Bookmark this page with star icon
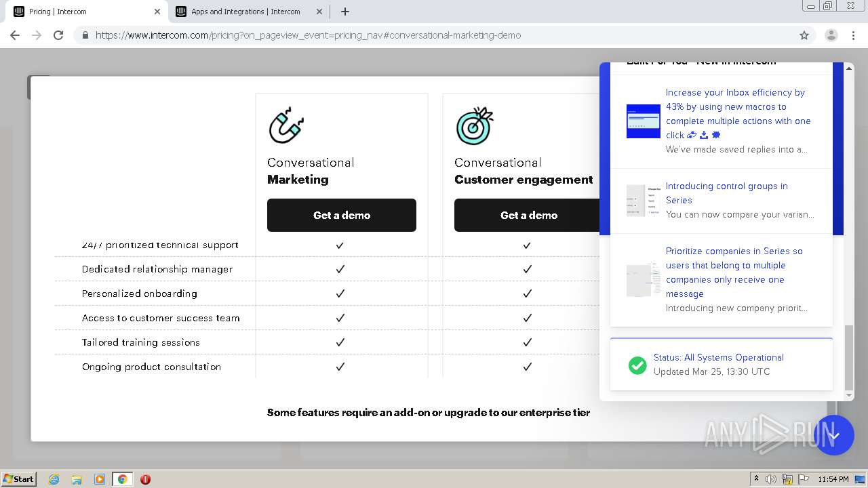The height and width of the screenshot is (488, 868). pyautogui.click(x=804, y=35)
